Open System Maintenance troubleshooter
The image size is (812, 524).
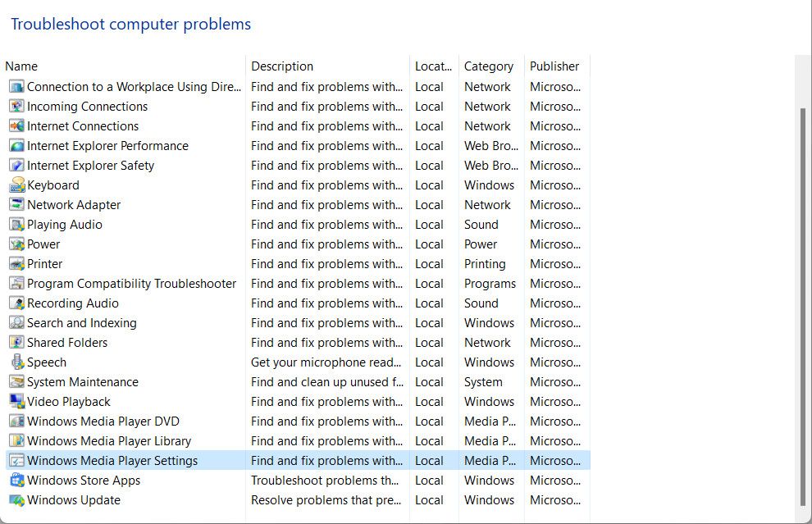pos(82,382)
